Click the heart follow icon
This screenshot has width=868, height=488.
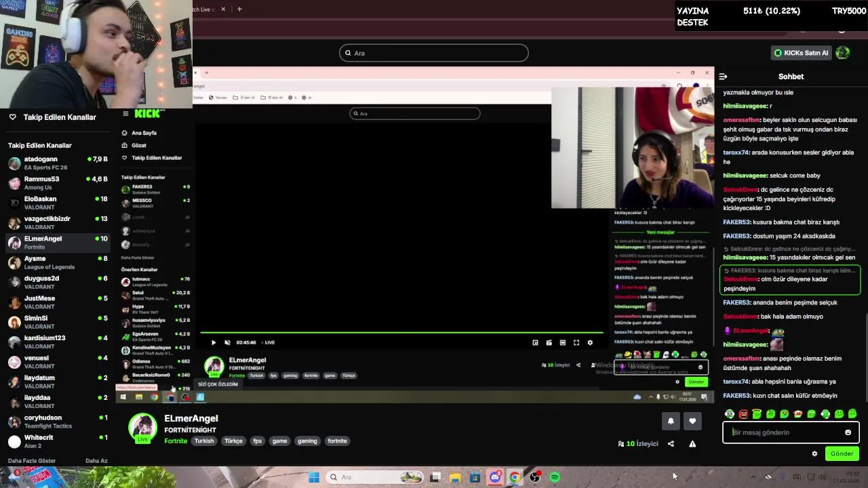(x=692, y=421)
